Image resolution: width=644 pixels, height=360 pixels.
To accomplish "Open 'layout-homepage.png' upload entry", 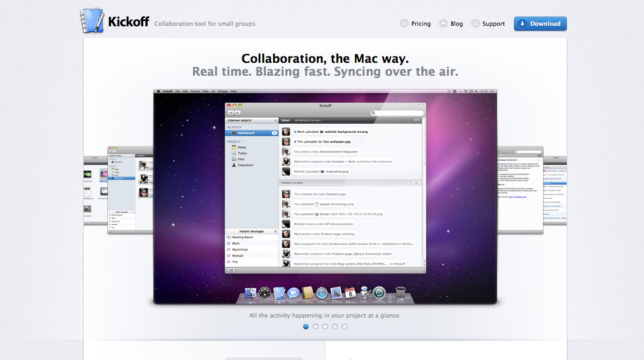I will click(324, 204).
